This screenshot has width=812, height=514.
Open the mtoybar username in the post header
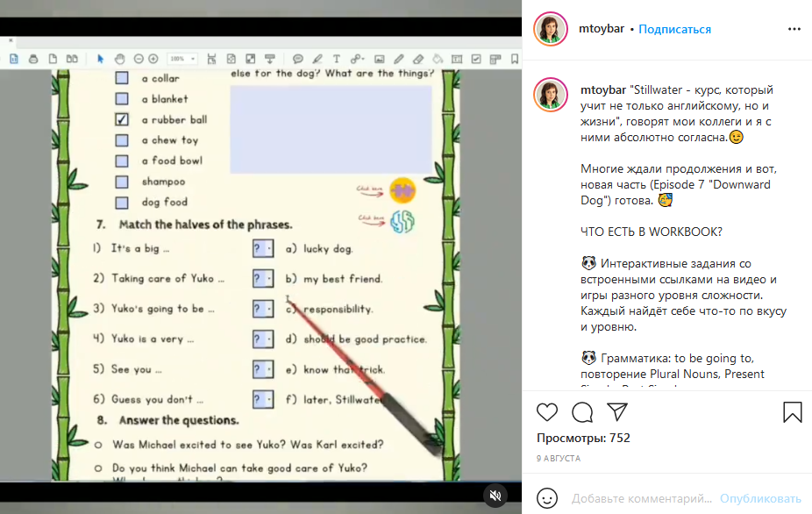(x=602, y=29)
